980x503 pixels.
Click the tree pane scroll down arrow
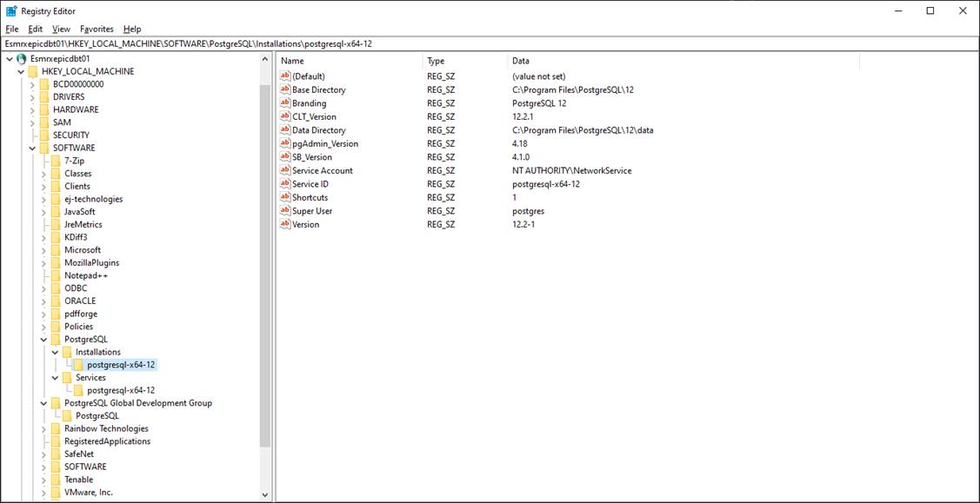[265, 495]
